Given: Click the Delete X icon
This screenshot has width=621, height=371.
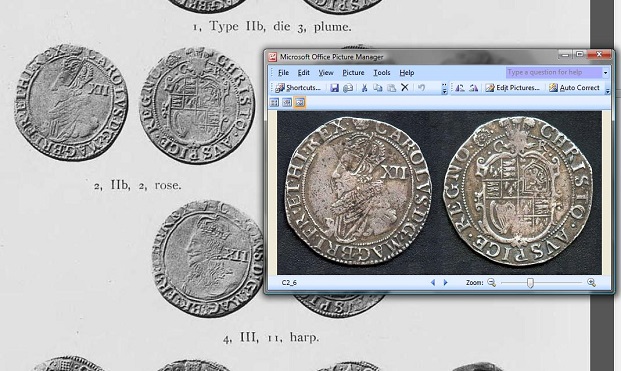Looking at the screenshot, I should point(405,88).
